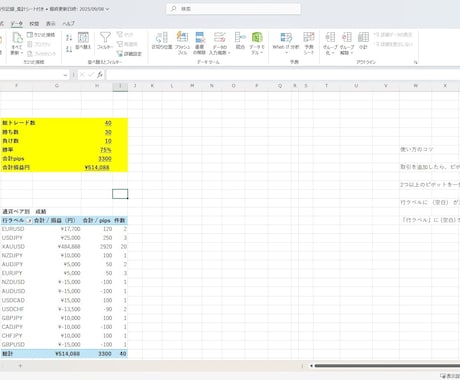This screenshot has width=460, height=380.
Task: Click the Properties (プロパティ) command
Action: point(39,44)
